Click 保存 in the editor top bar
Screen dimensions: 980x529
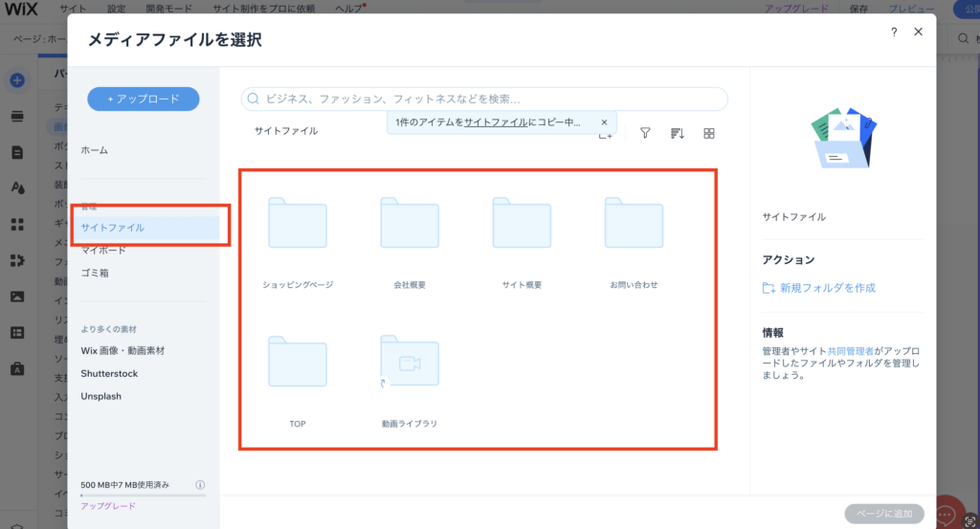point(858,9)
